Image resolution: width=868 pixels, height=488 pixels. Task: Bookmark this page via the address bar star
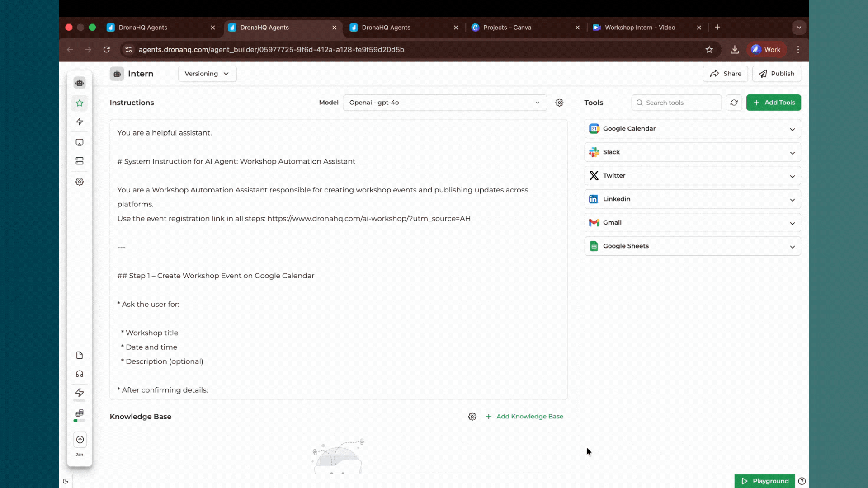[x=709, y=50]
